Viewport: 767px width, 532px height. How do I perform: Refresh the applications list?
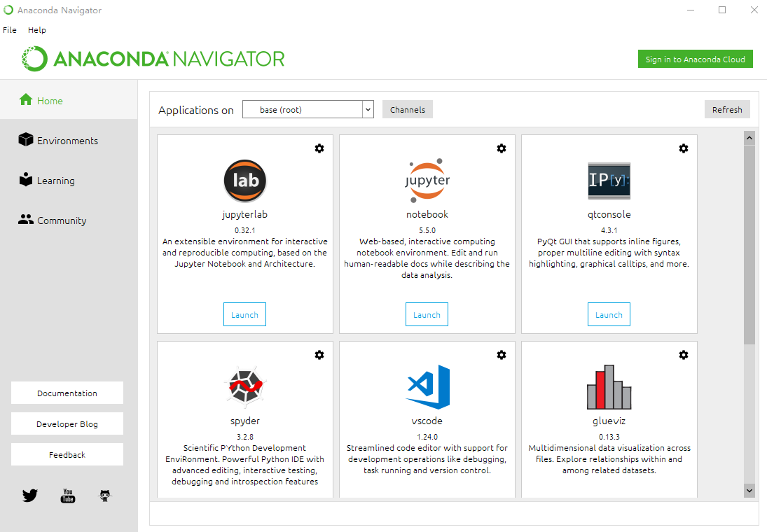coord(727,109)
